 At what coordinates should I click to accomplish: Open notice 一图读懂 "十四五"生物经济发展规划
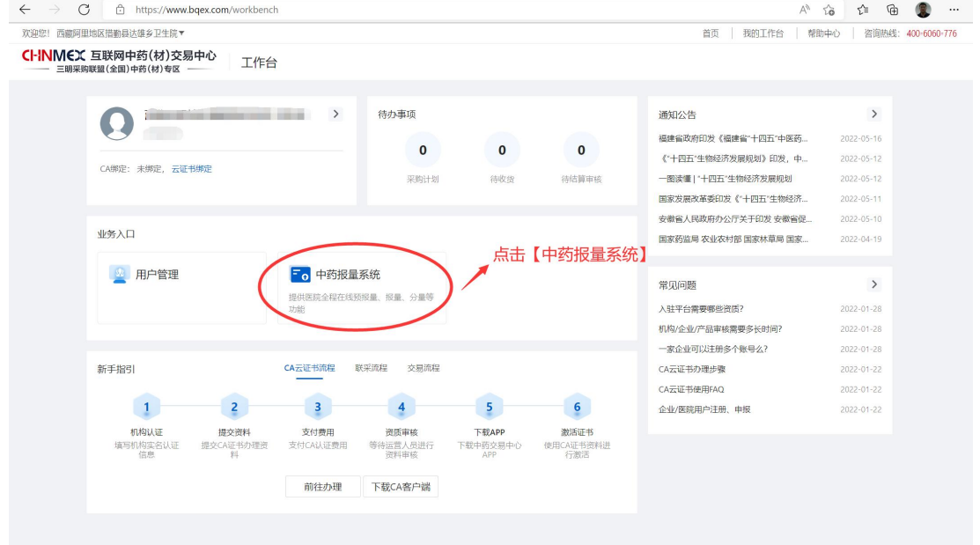tap(725, 178)
